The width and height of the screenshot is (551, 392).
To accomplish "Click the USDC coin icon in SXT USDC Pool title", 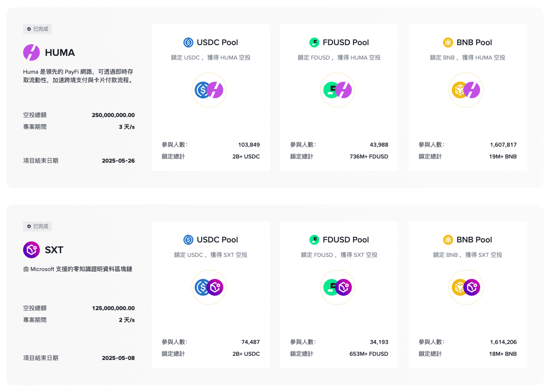I will (x=188, y=240).
